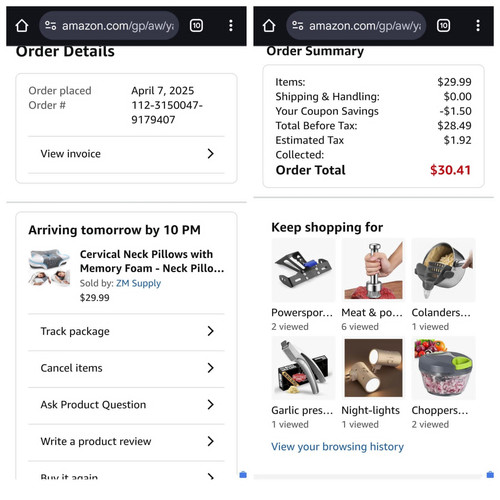Viewport: 500px width, 500px height.
Task: Open Cancel items chevron
Action: click(x=210, y=368)
